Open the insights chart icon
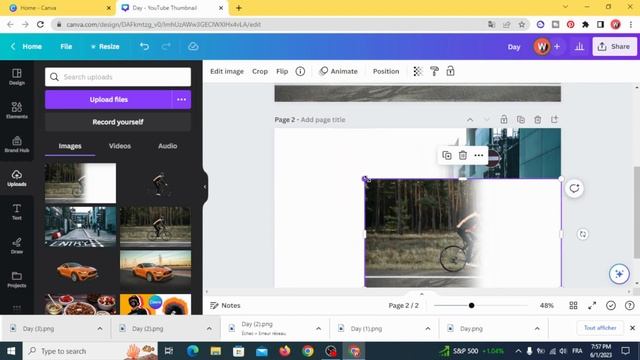 pos(579,47)
